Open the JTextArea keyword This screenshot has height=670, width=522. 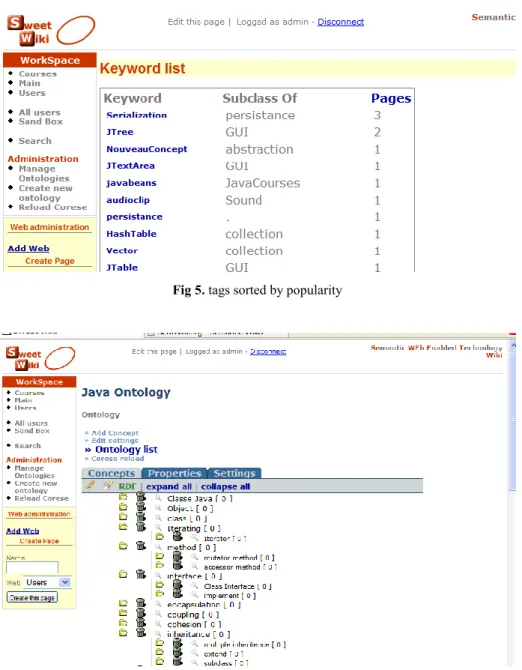pos(130,166)
